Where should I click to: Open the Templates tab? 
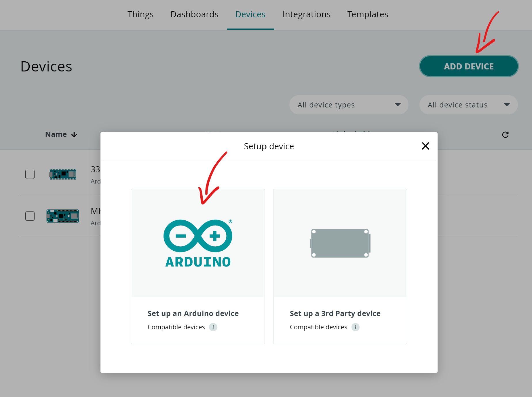(x=368, y=14)
